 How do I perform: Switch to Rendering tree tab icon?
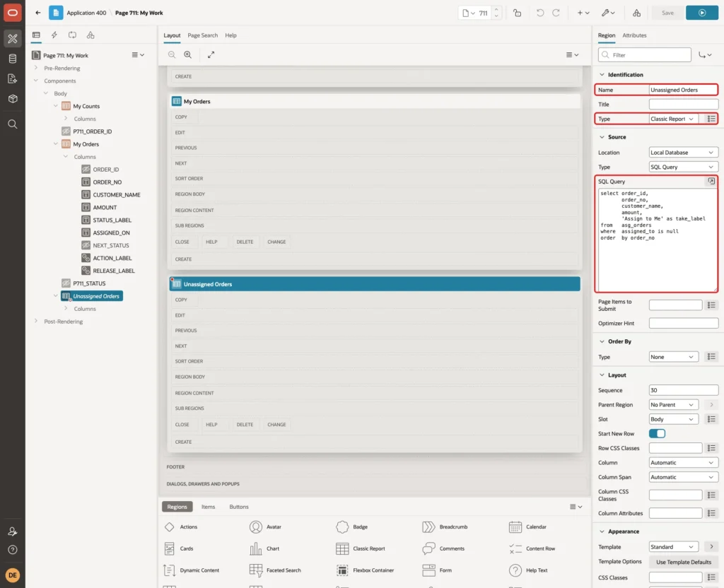36,35
